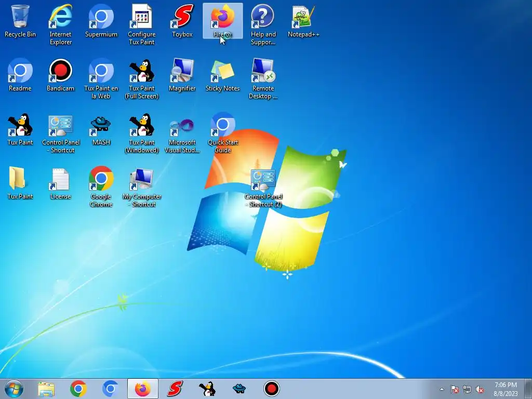Select the Google Chrome desktop shortcut
This screenshot has height=399, width=532.
click(101, 187)
